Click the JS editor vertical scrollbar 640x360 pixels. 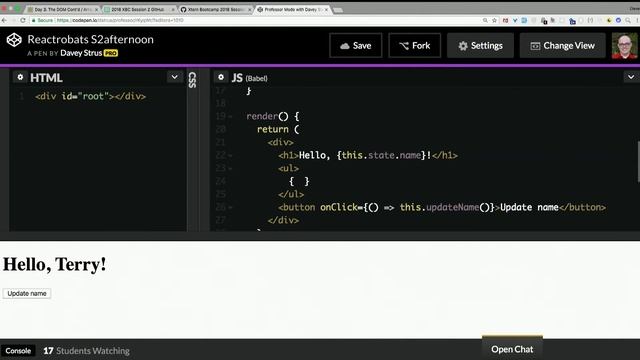point(638,161)
